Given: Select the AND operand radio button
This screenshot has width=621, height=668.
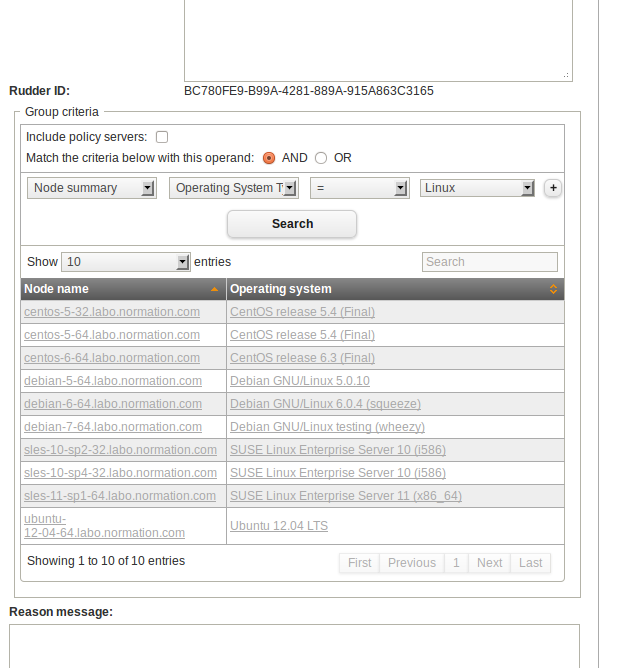Looking at the screenshot, I should [269, 158].
